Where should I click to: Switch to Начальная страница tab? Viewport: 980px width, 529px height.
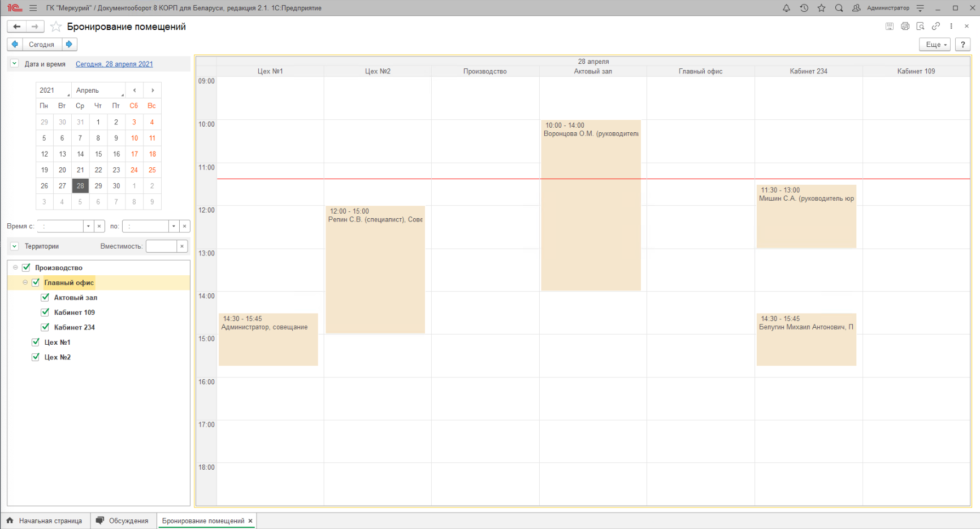(45, 521)
